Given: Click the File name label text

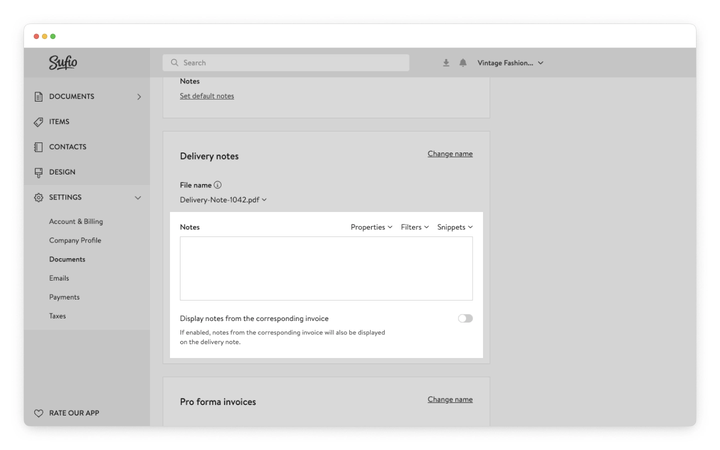Looking at the screenshot, I should coord(196,185).
